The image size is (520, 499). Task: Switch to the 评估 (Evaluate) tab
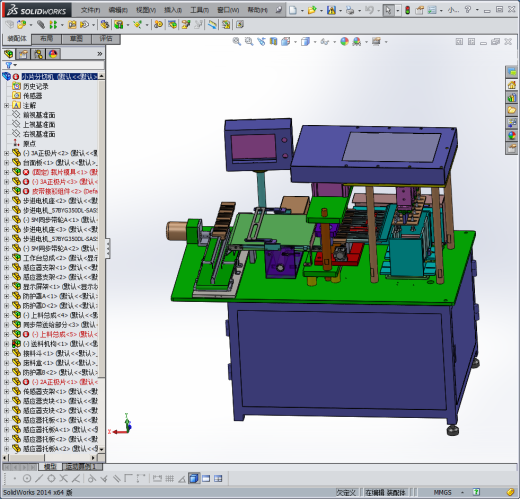pos(106,39)
